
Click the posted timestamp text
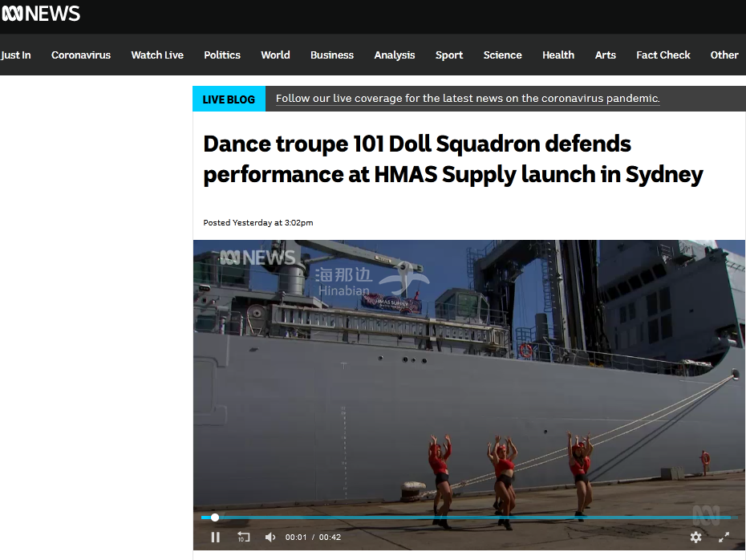point(257,223)
